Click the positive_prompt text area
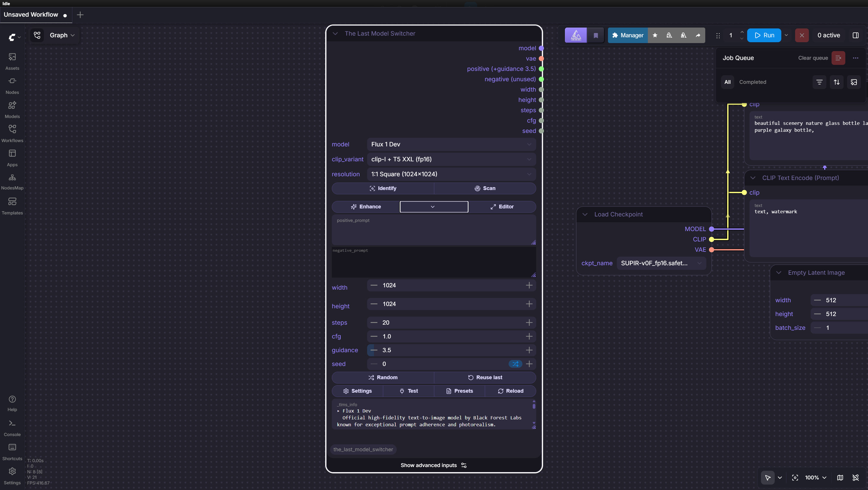Screen dimensions: 868x490 (x=434, y=230)
